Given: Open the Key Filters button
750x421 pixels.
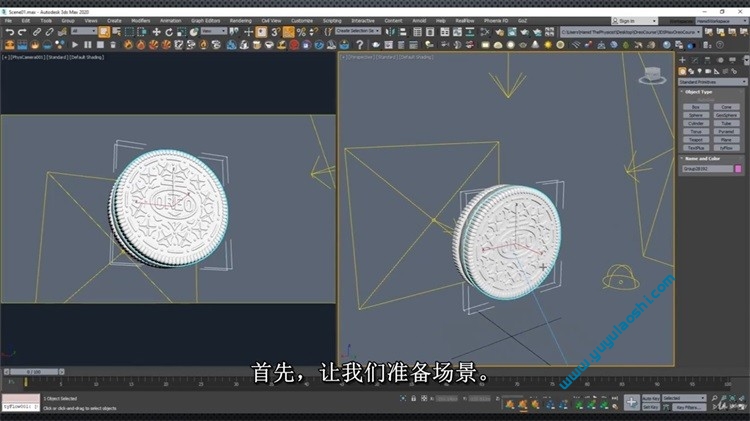Looking at the screenshot, I should pyautogui.click(x=688, y=407).
